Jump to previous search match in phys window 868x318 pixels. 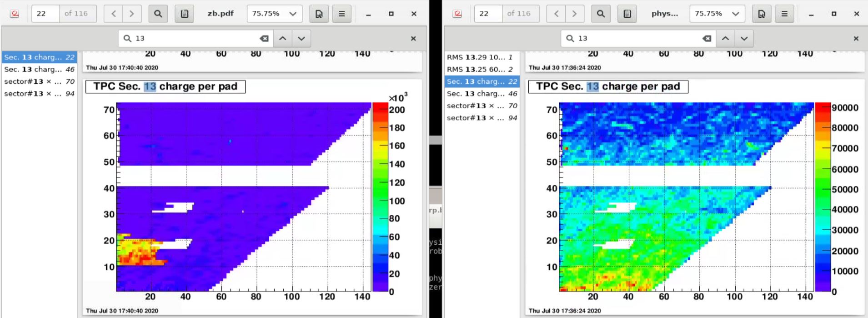(x=725, y=39)
